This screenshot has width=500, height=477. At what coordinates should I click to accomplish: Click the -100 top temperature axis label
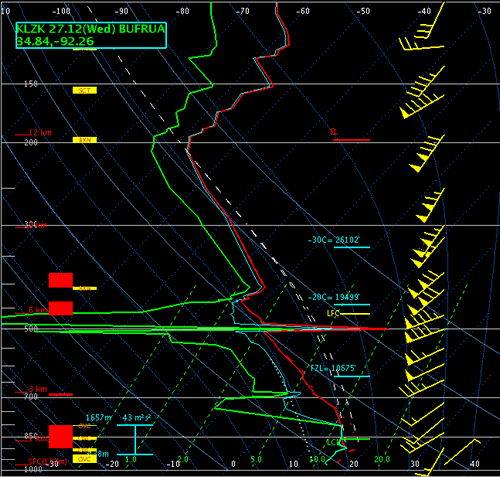coord(61,11)
